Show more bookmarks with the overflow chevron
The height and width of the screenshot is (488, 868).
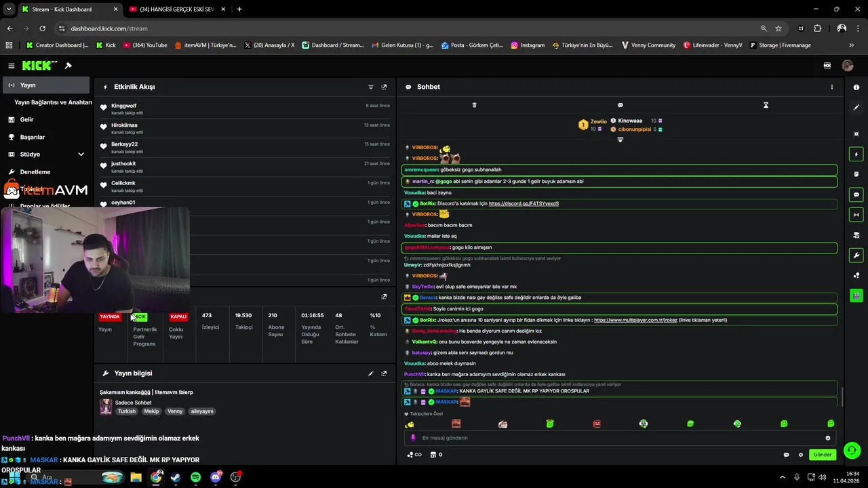[852, 45]
